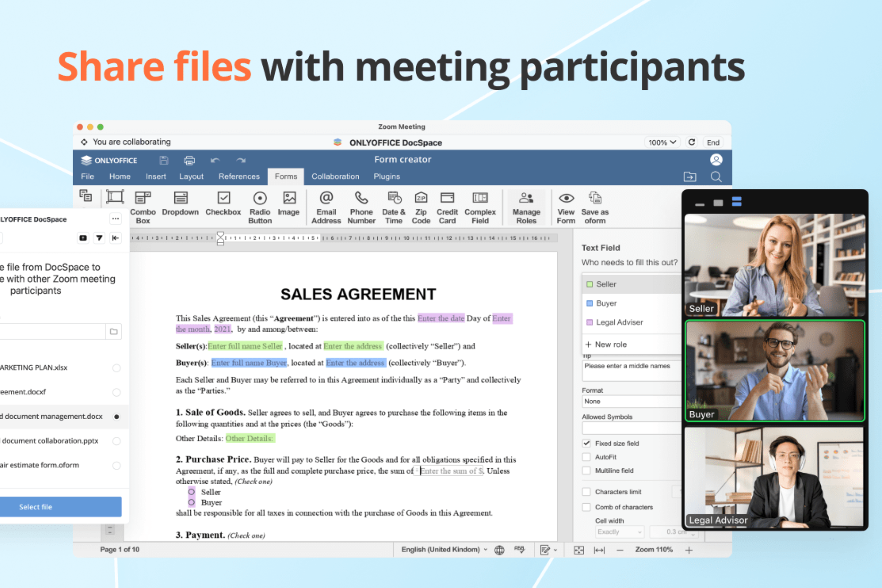Screen dimensions: 882x588
Task: Open the 100% zoom dropdown
Action: point(662,142)
